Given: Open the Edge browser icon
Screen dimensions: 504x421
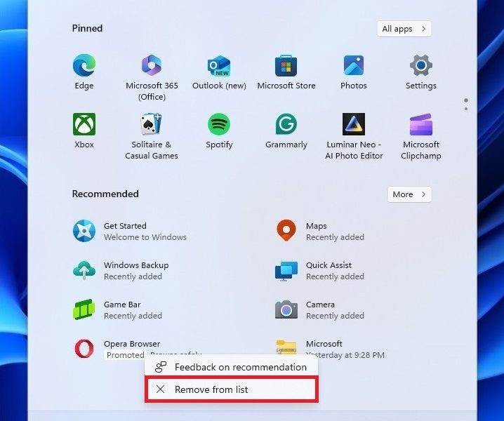Looking at the screenshot, I should tap(84, 65).
